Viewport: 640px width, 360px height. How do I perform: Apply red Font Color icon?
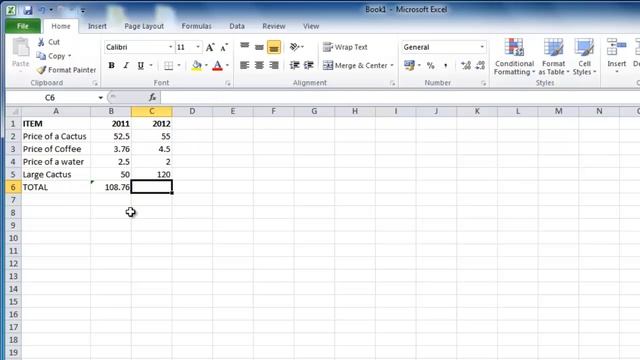217,65
